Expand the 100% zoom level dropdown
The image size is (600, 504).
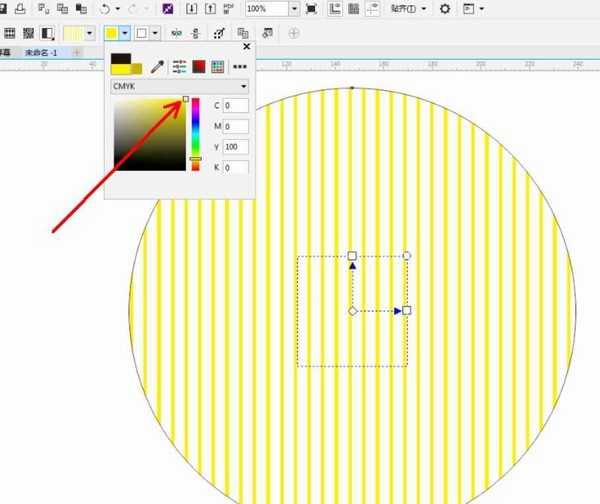[x=294, y=9]
